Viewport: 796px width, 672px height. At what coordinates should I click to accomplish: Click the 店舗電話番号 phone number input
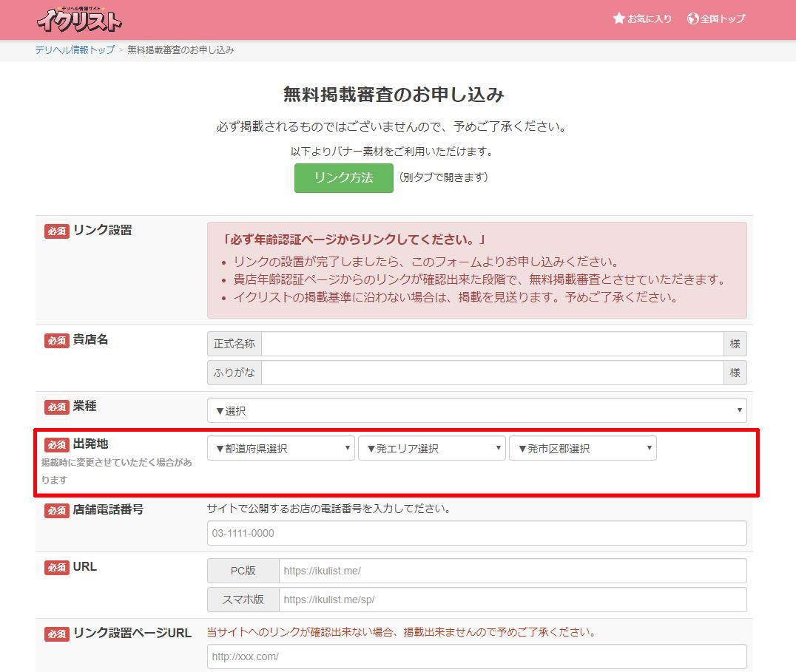(476, 533)
